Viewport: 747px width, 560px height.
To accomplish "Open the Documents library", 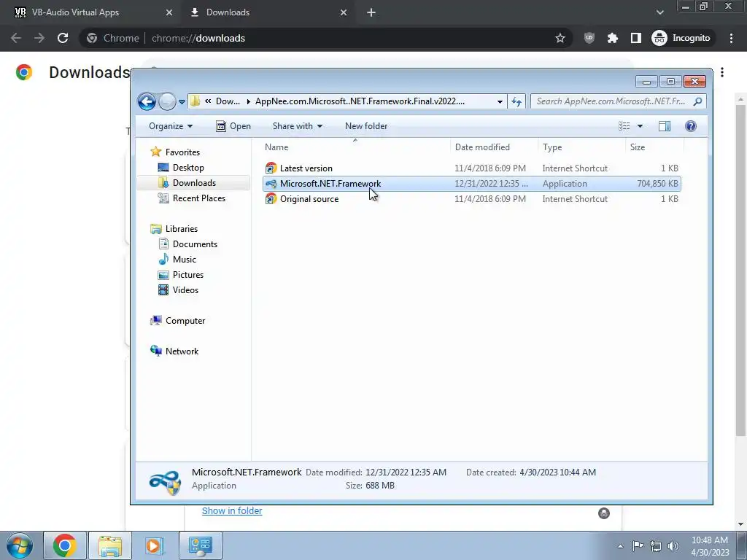I will tap(195, 244).
